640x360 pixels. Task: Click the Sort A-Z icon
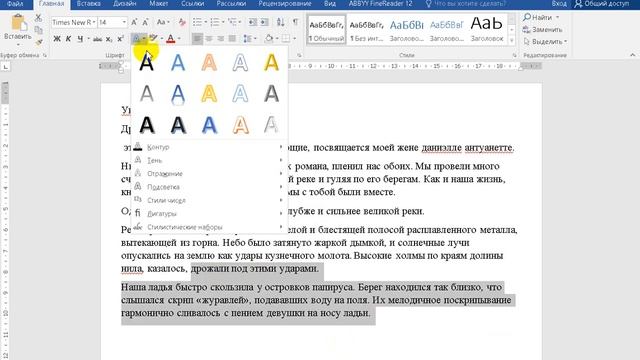(x=280, y=22)
